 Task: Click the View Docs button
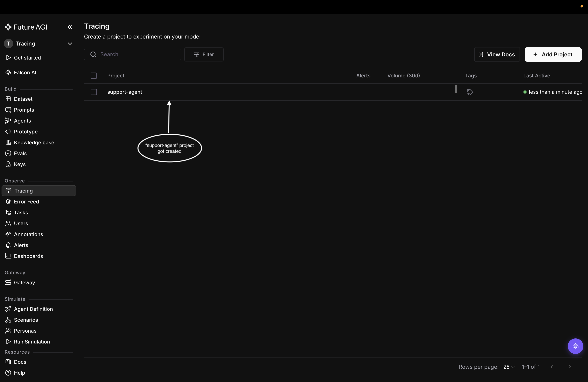click(497, 54)
